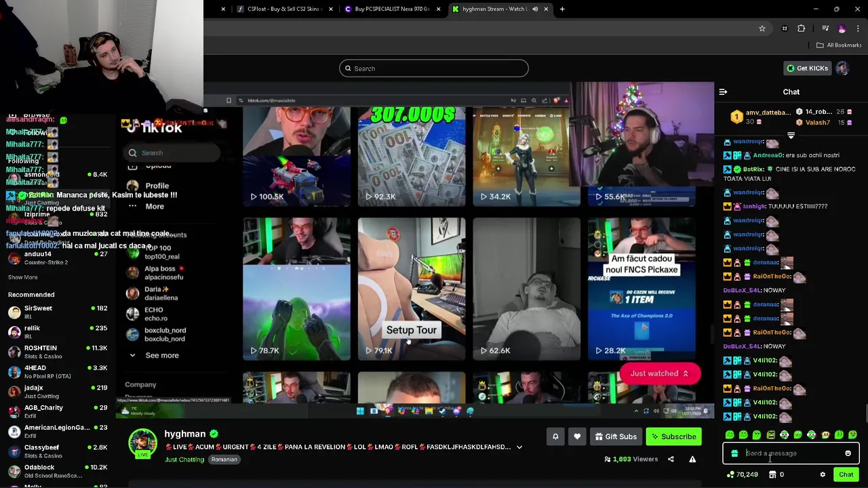Open the FNCS Pickaxe TikTok video
The image size is (868, 488).
pyautogui.click(x=642, y=289)
